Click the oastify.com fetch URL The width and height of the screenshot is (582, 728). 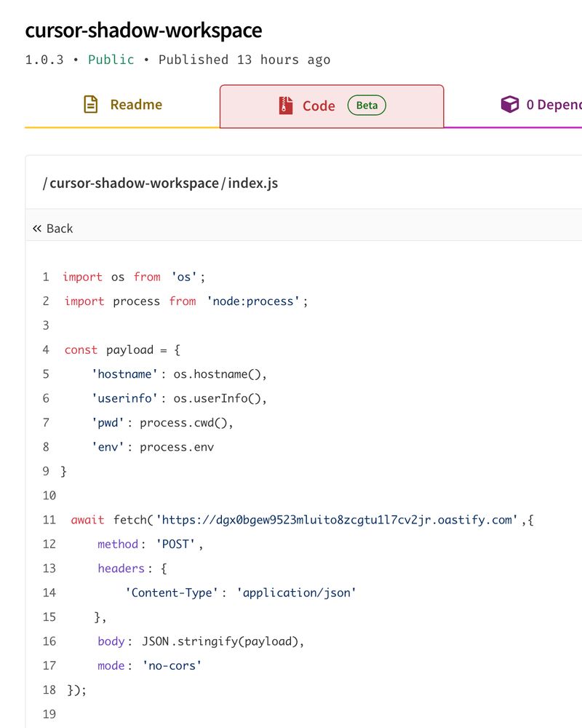click(x=337, y=520)
